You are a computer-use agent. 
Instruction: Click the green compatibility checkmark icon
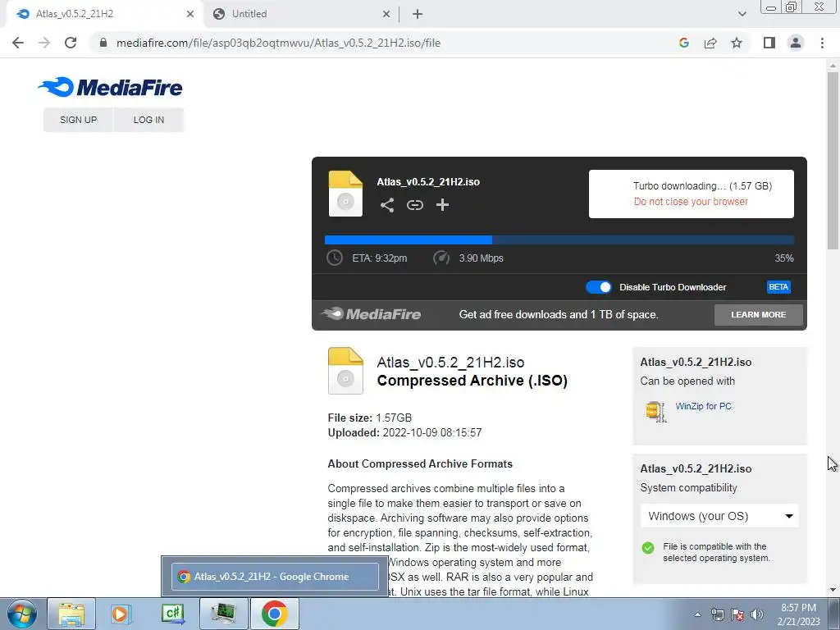coord(648,547)
